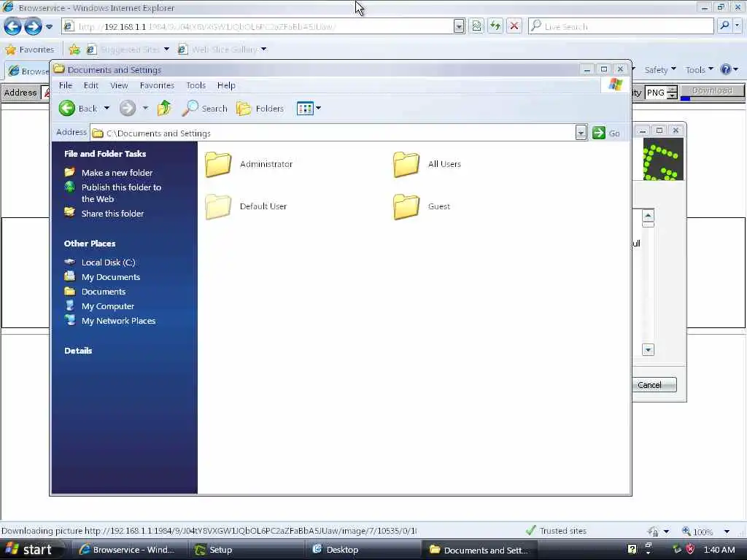Viewport: 747px width, 560px height.
Task: Open the Views icon button
Action: pos(305,108)
